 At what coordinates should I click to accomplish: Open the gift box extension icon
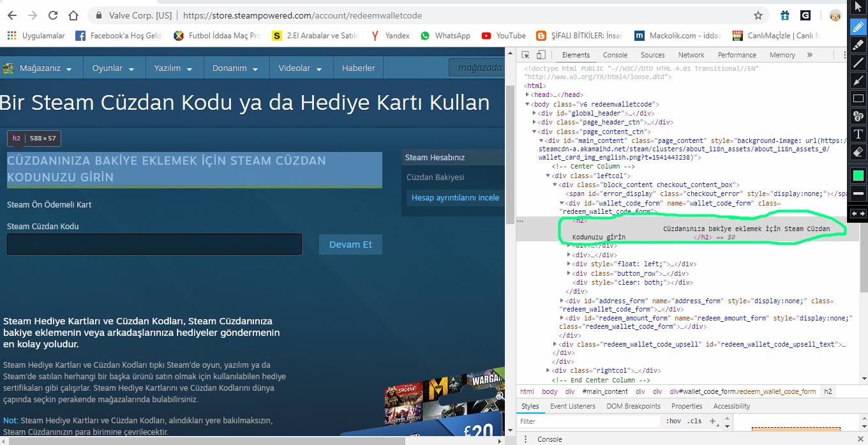click(x=784, y=15)
